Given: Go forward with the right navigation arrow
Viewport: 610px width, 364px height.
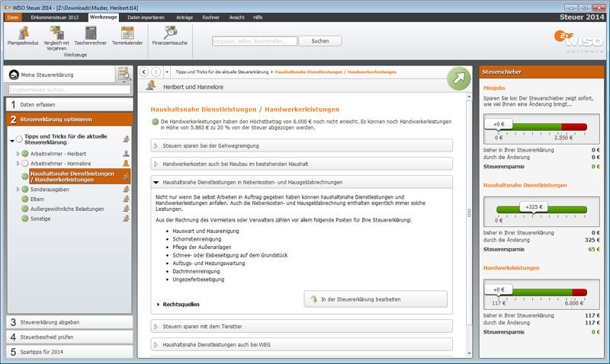Looking at the screenshot, I should (156, 72).
